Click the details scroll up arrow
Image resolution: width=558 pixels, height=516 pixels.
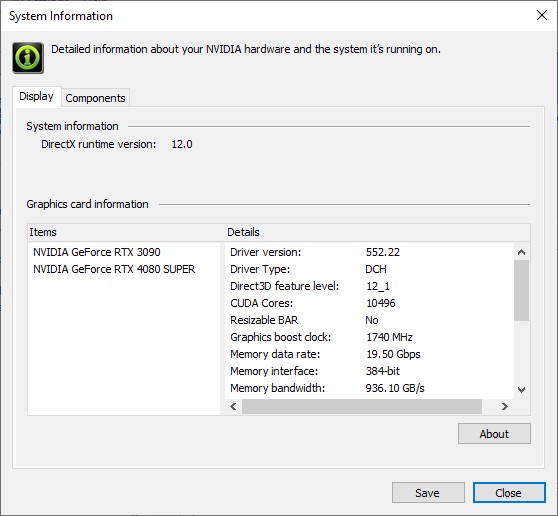click(521, 252)
